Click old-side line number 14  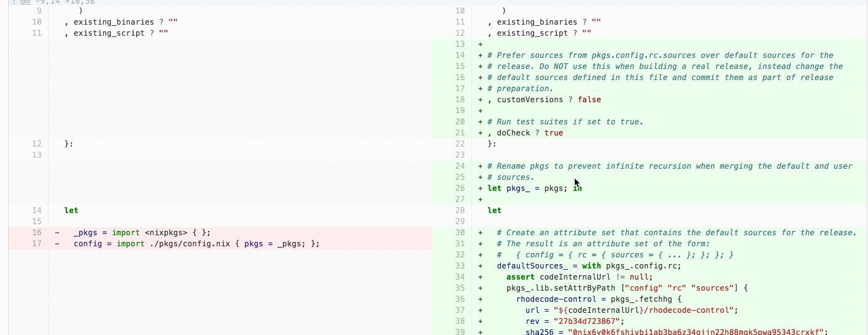pos(36,211)
